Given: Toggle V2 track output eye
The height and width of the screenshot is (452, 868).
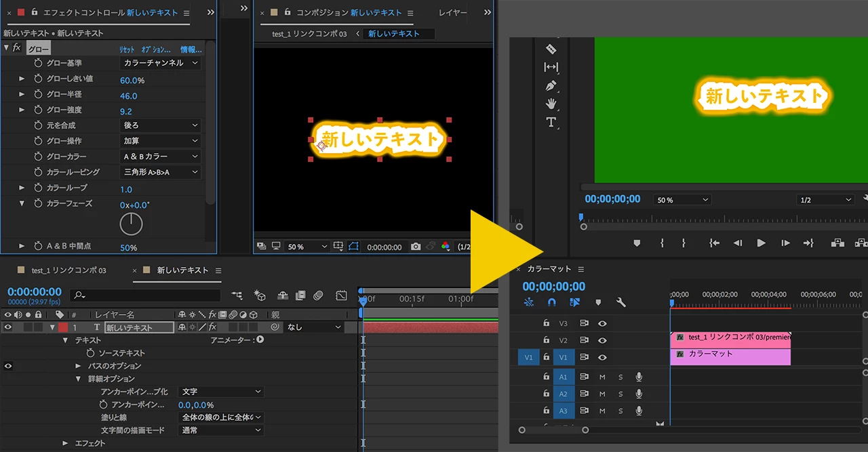Looking at the screenshot, I should 602,340.
